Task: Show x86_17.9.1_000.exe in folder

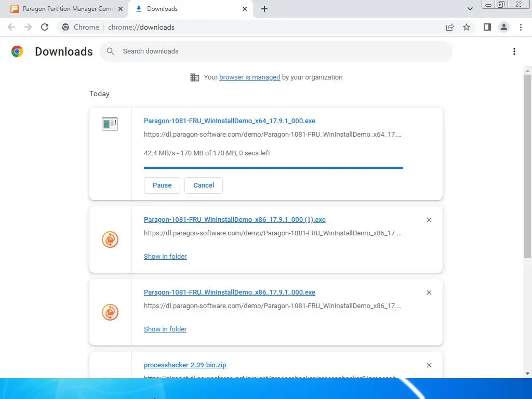Action: click(165, 329)
